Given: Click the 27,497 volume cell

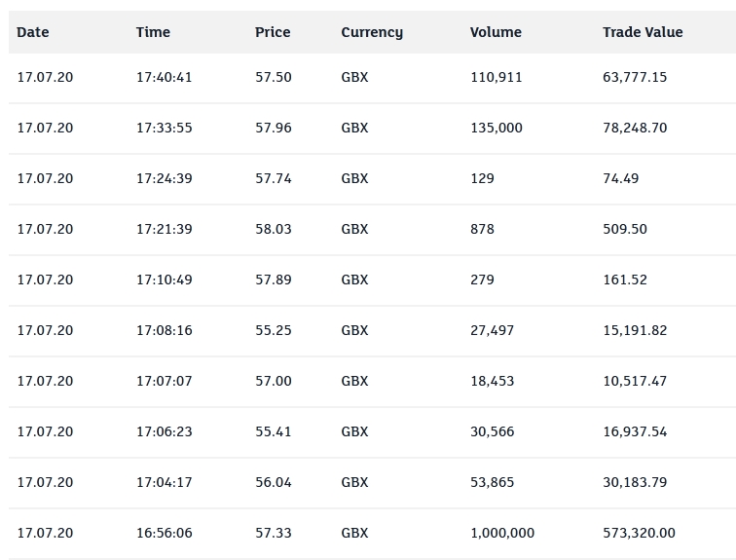Looking at the screenshot, I should 493,330.
